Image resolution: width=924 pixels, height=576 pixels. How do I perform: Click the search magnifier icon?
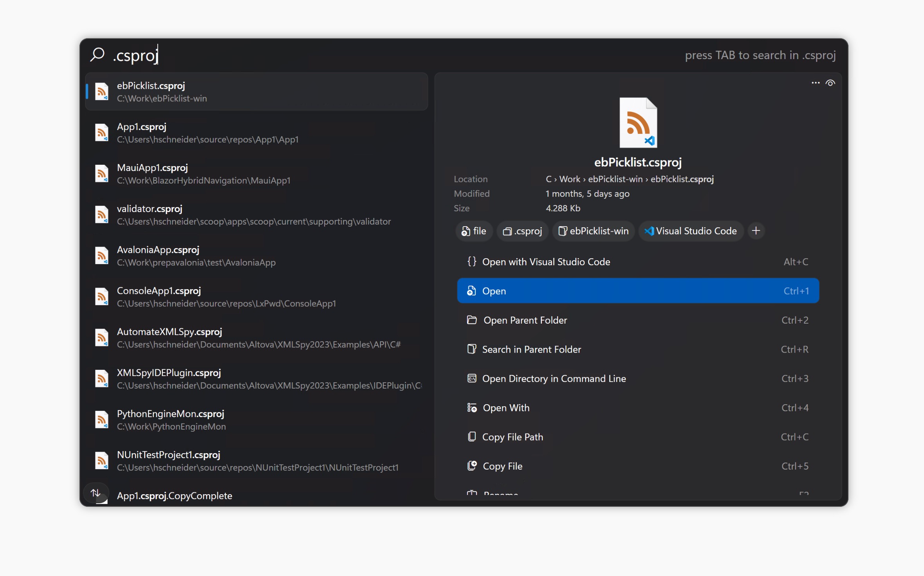pyautogui.click(x=97, y=54)
